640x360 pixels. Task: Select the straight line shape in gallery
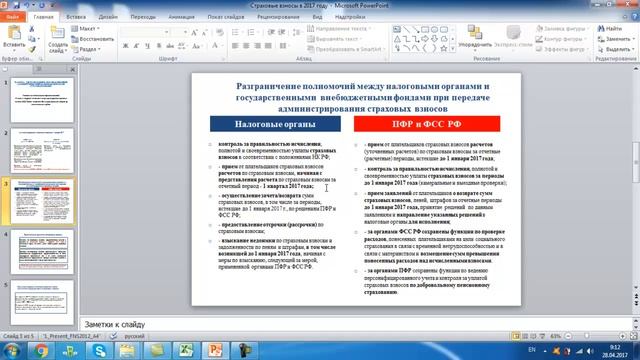[407, 29]
